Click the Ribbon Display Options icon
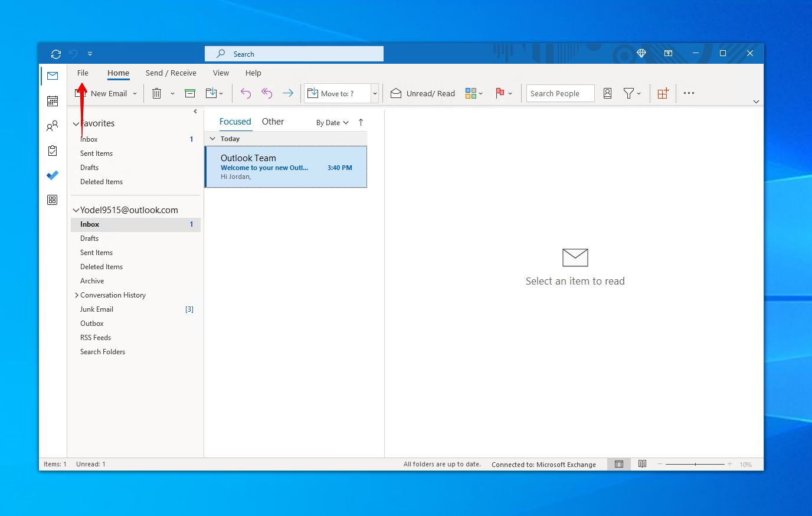Image resolution: width=812 pixels, height=516 pixels. pyautogui.click(x=668, y=53)
